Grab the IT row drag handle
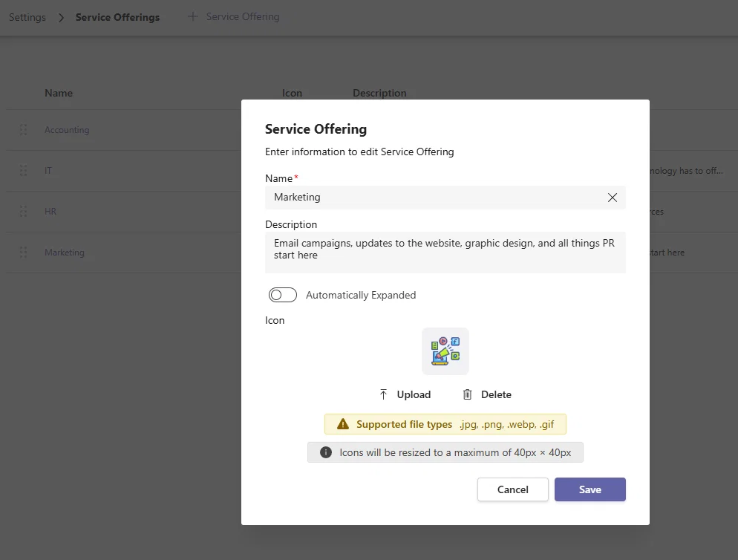The image size is (738, 560). (x=23, y=171)
